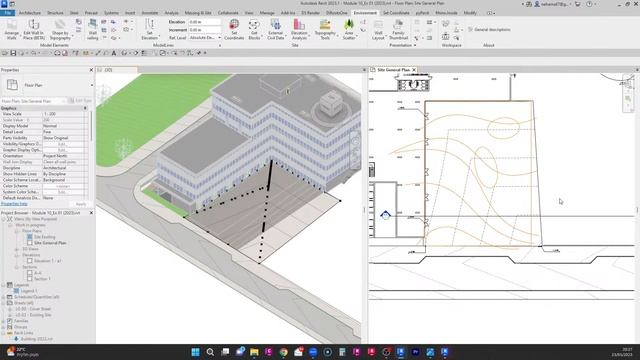The image size is (640, 360).
Task: Click the help icon in the title bar
Action: click(589, 4)
